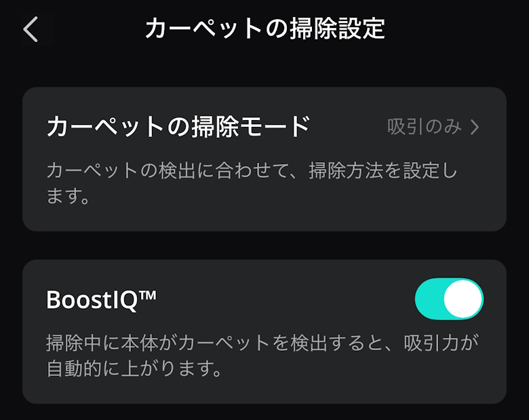Click the 自動的に上がります text line
This screenshot has width=529, height=420.
[x=134, y=370]
